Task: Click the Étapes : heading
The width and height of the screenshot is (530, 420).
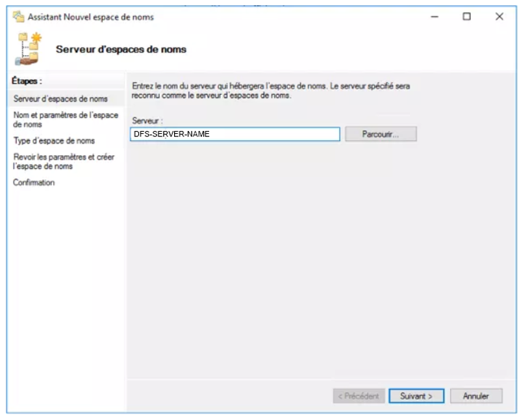Action: (x=27, y=82)
